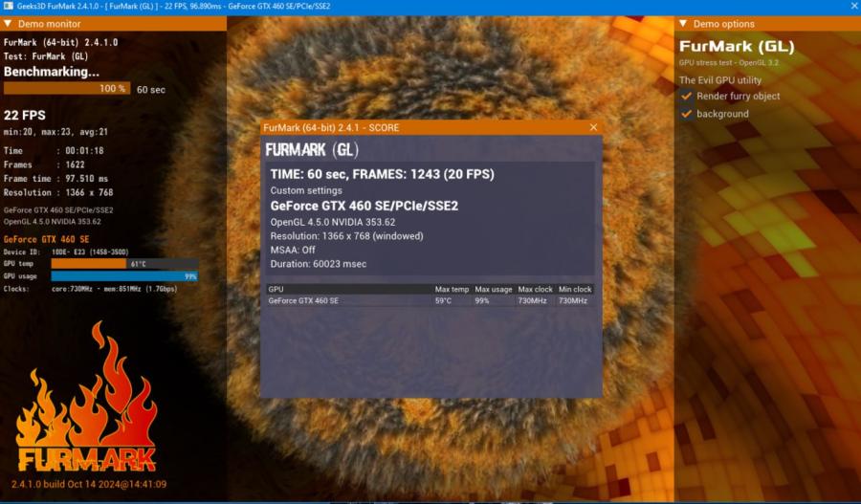Click the OpenGL 4.5.0 NVIDIA 353.62 dialog line
The height and width of the screenshot is (504, 861).
[333, 222]
